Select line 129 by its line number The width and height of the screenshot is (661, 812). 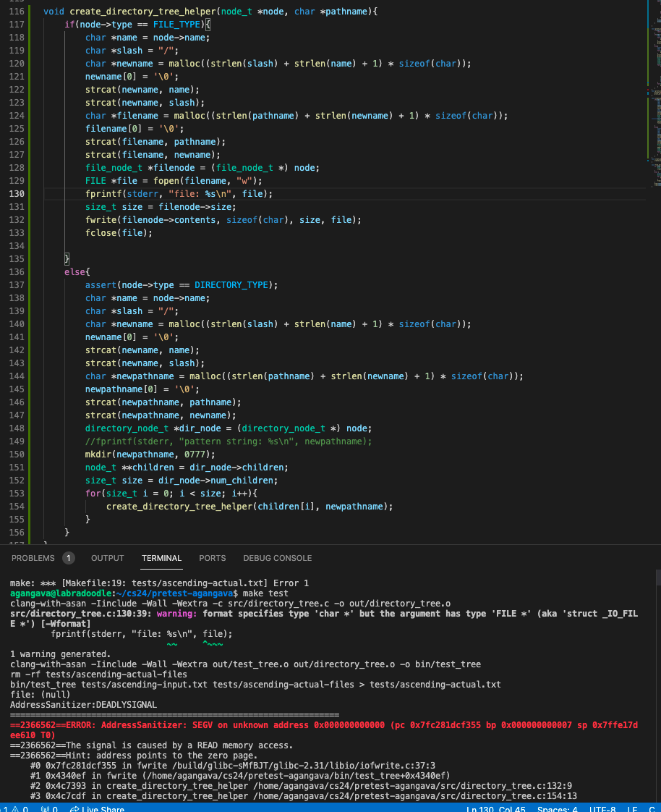click(x=17, y=181)
